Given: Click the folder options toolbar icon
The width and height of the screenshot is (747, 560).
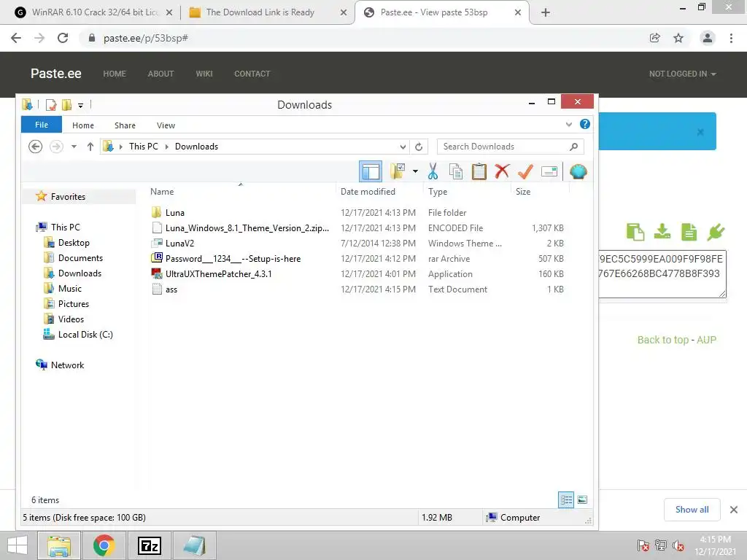Looking at the screenshot, I should coord(398,171).
